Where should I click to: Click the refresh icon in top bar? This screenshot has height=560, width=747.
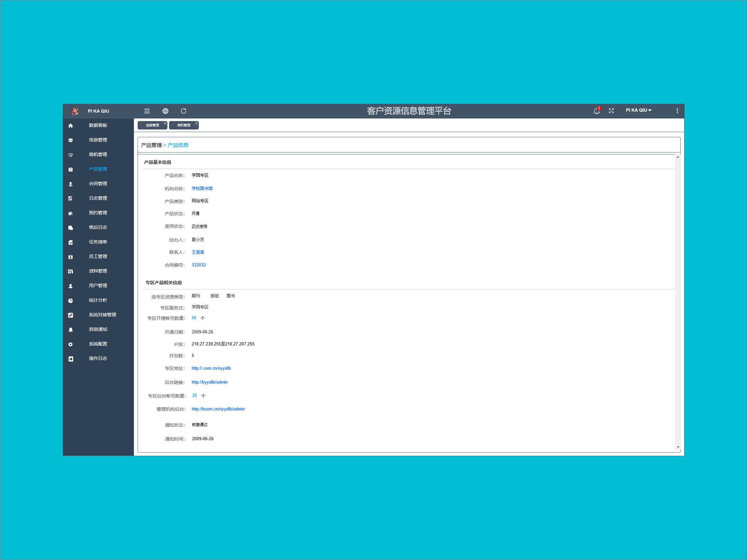click(184, 111)
